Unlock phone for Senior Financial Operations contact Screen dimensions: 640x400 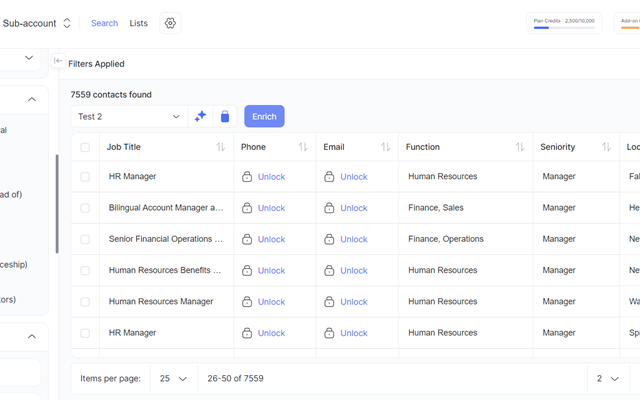(x=271, y=240)
